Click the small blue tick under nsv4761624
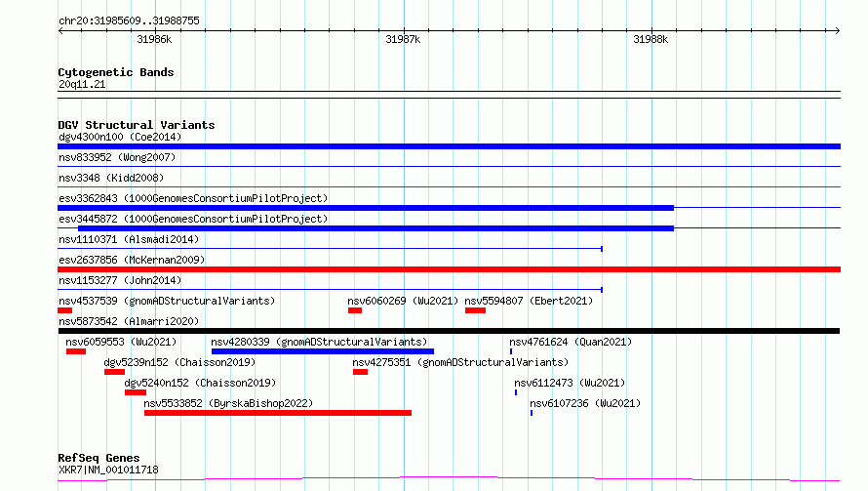 511,351
